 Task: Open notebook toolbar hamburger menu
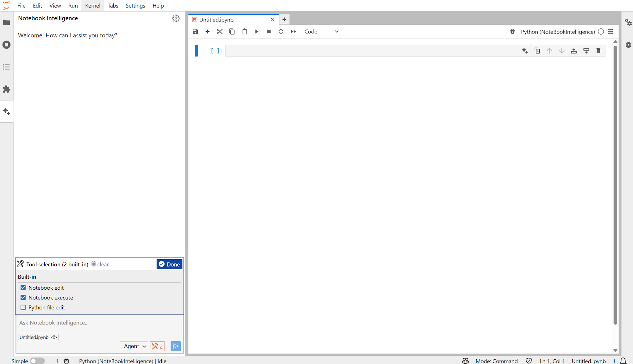pos(611,32)
